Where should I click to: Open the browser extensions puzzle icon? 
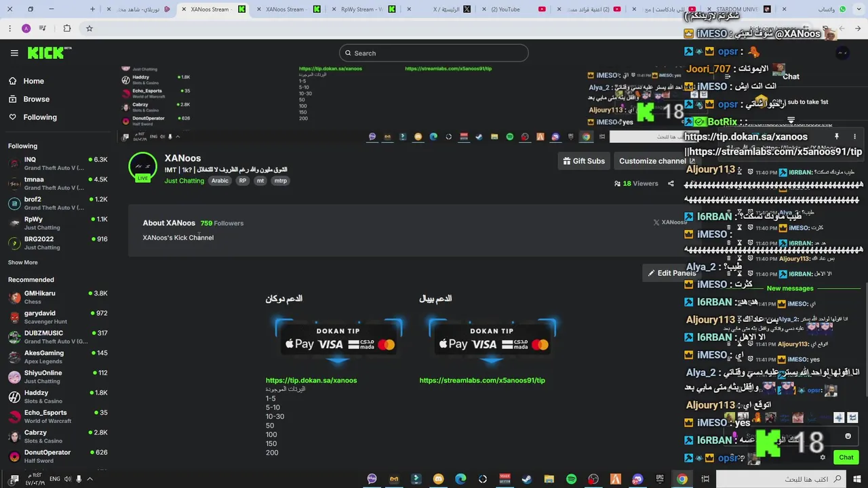(x=67, y=28)
